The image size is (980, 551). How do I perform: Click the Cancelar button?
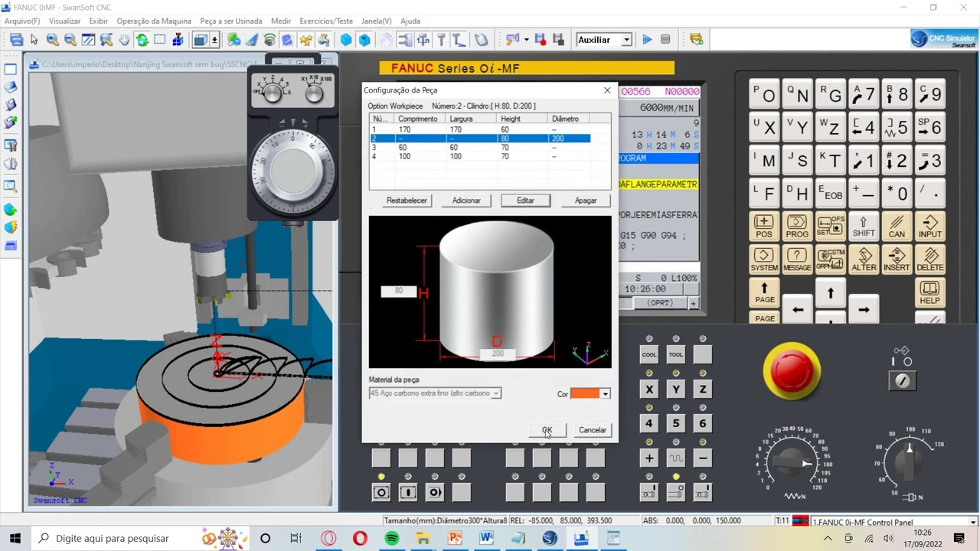pos(593,430)
